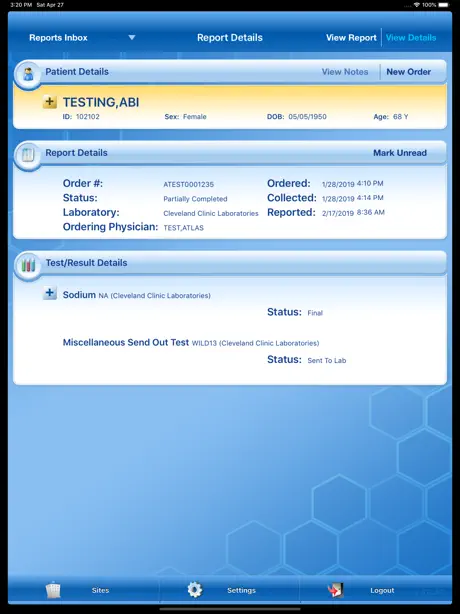Click the Sodium test name
The width and height of the screenshot is (460, 614).
(79, 294)
